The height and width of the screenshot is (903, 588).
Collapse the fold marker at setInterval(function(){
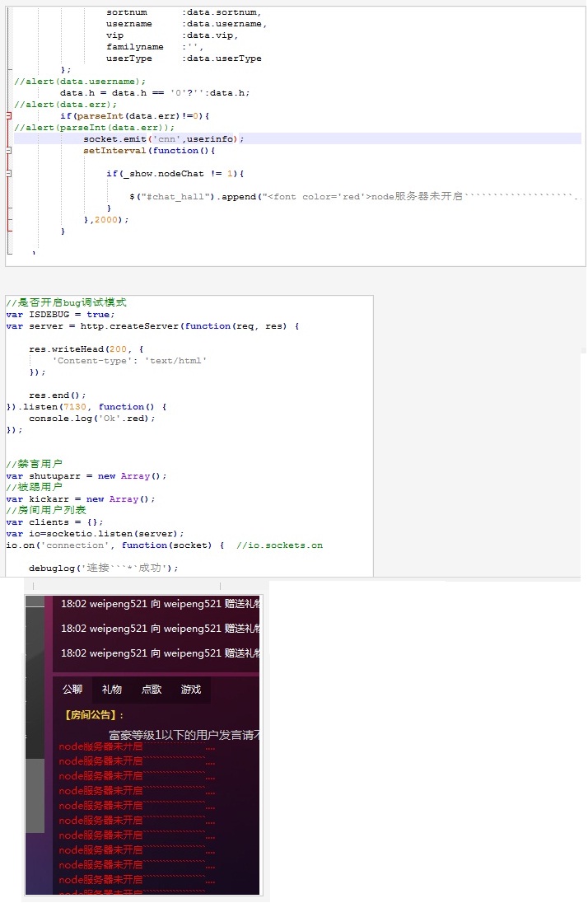point(8,150)
